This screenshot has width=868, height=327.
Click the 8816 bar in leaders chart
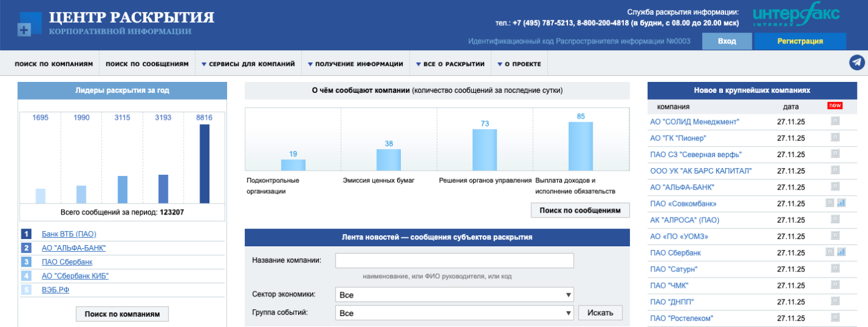pyautogui.click(x=204, y=163)
